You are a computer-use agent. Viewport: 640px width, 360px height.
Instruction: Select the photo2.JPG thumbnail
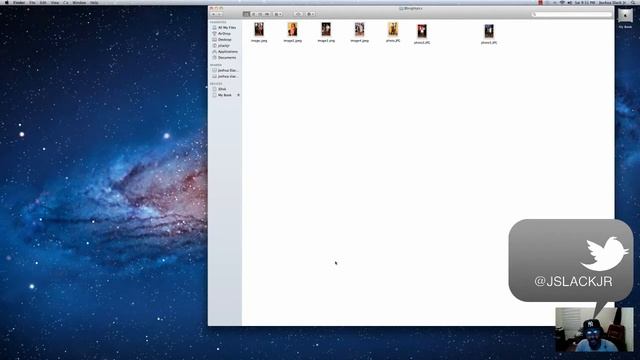click(x=422, y=31)
